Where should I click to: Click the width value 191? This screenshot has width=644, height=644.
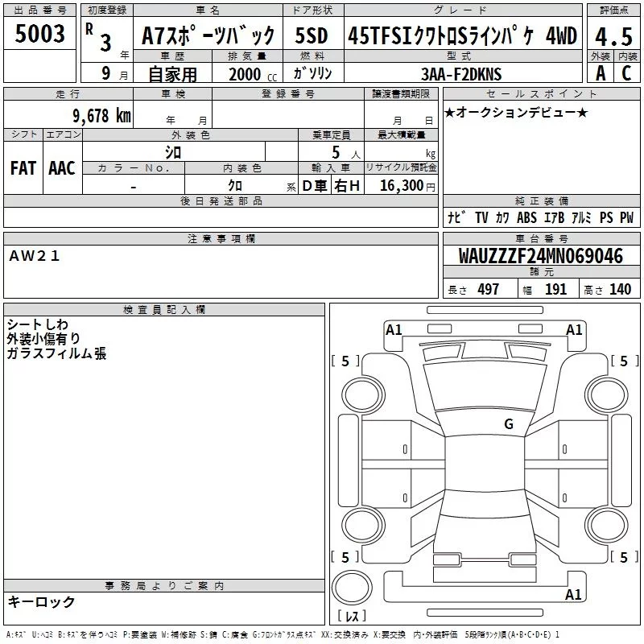tap(555, 289)
